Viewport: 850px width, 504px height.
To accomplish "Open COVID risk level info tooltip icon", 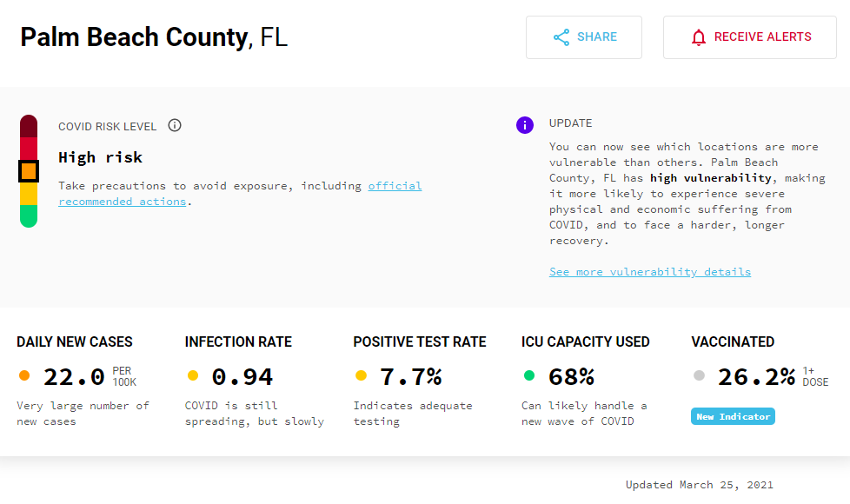I will coord(175,126).
